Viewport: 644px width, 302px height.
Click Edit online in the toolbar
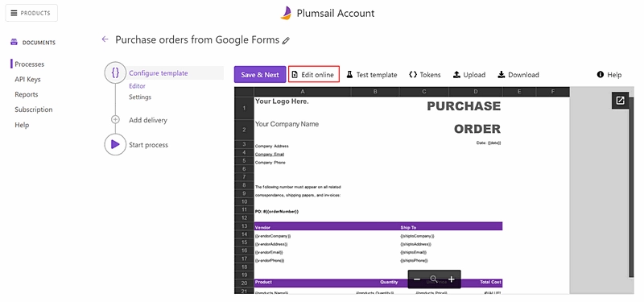point(314,74)
